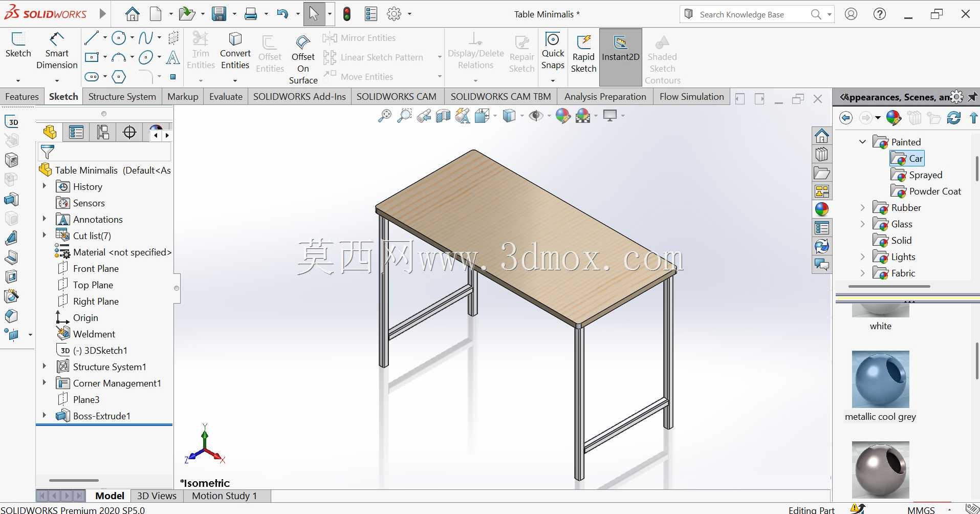Open the Evaluate tab
Screen dimensions: 980x514
coord(226,97)
